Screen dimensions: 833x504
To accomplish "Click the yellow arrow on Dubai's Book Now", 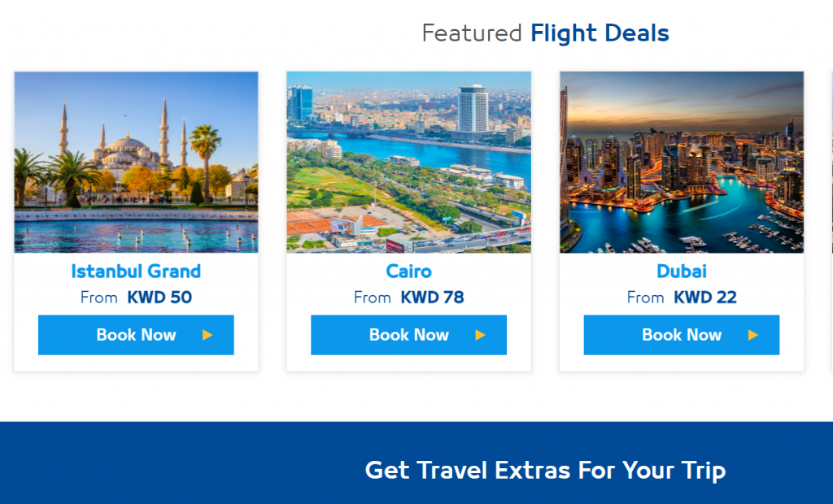I will click(x=752, y=335).
